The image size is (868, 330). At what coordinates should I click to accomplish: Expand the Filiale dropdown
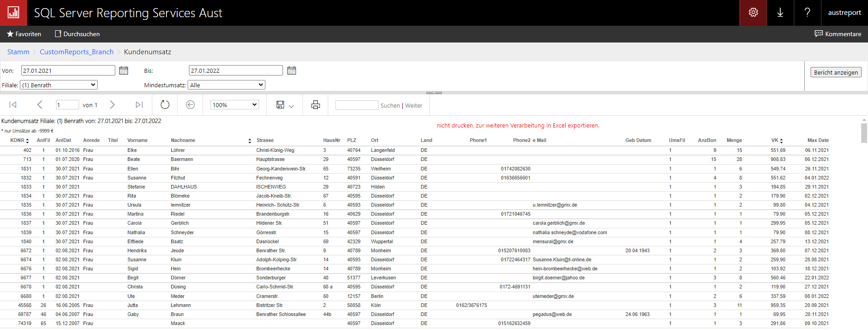(59, 85)
